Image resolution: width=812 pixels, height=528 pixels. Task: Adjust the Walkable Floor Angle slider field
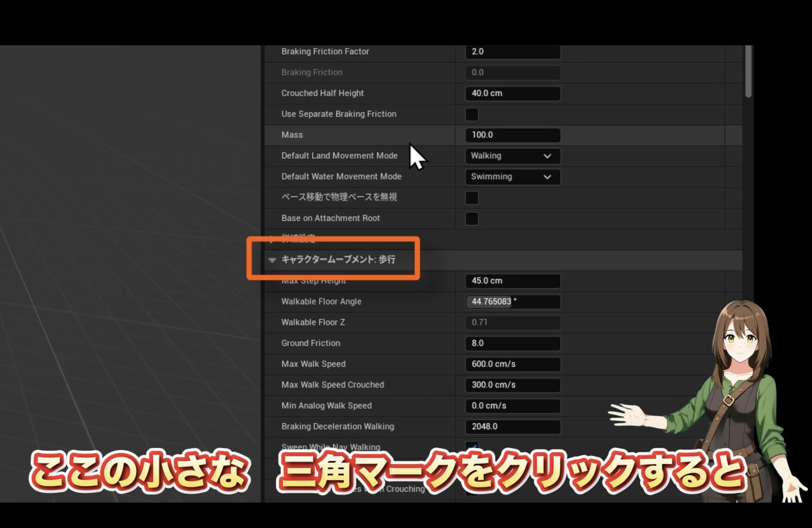click(513, 302)
